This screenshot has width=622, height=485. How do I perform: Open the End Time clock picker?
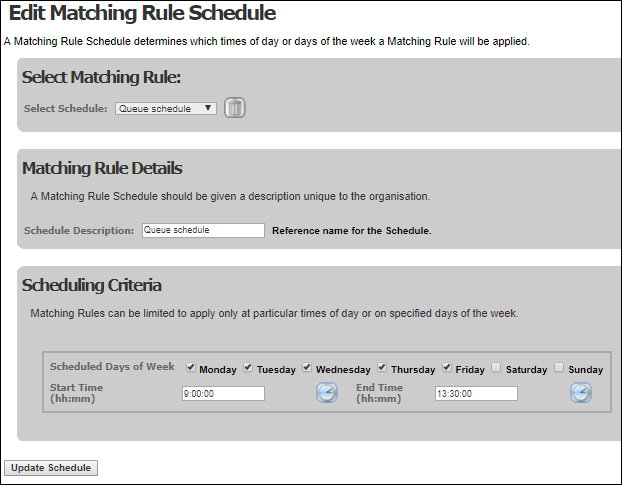click(x=581, y=393)
